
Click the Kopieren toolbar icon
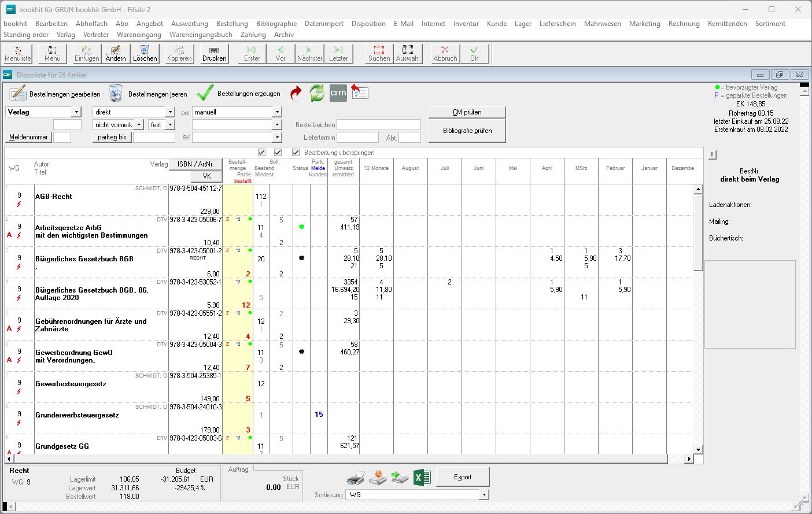coord(179,53)
